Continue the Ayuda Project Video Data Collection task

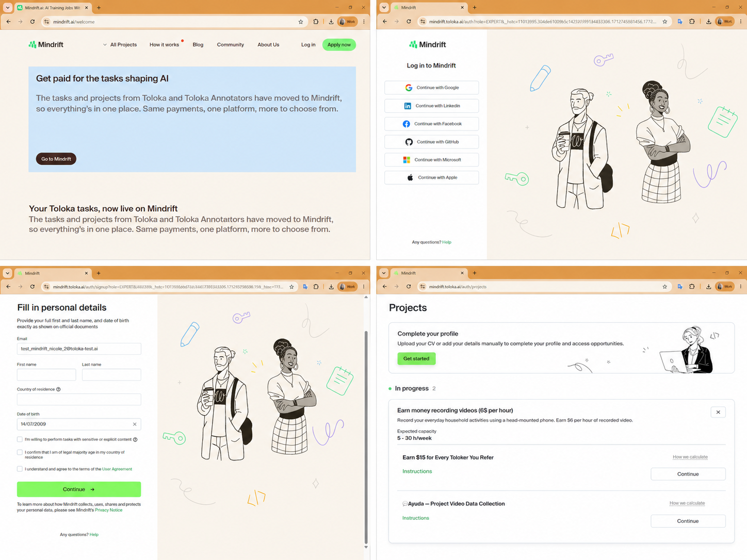(688, 521)
